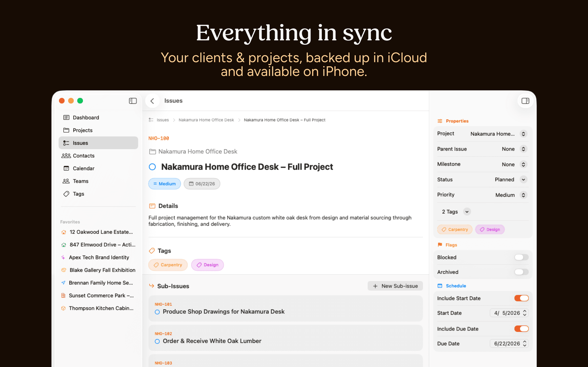Screen dimensions: 588x367
Task: Open the Status dropdown showing Planned
Action: [523, 180]
